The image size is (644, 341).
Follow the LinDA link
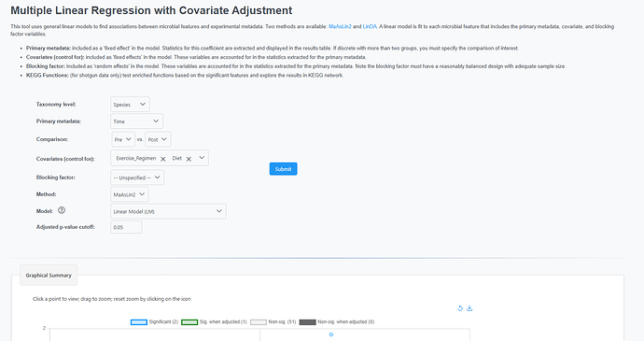pyautogui.click(x=370, y=26)
